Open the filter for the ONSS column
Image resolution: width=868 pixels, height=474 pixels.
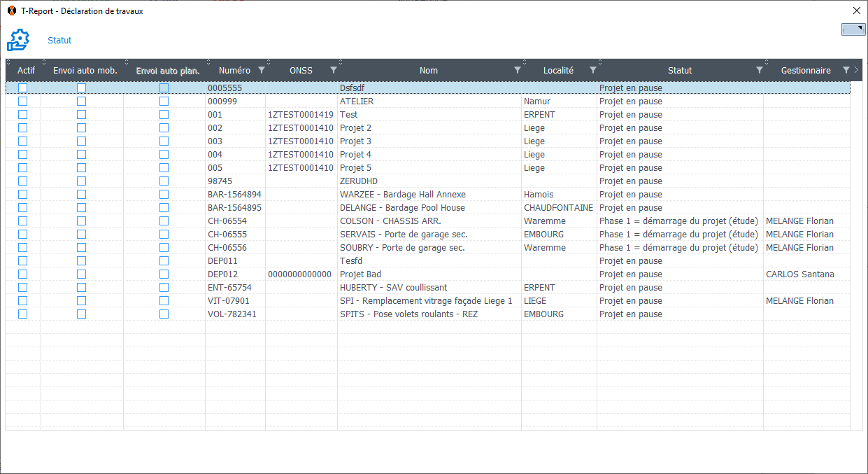click(334, 70)
